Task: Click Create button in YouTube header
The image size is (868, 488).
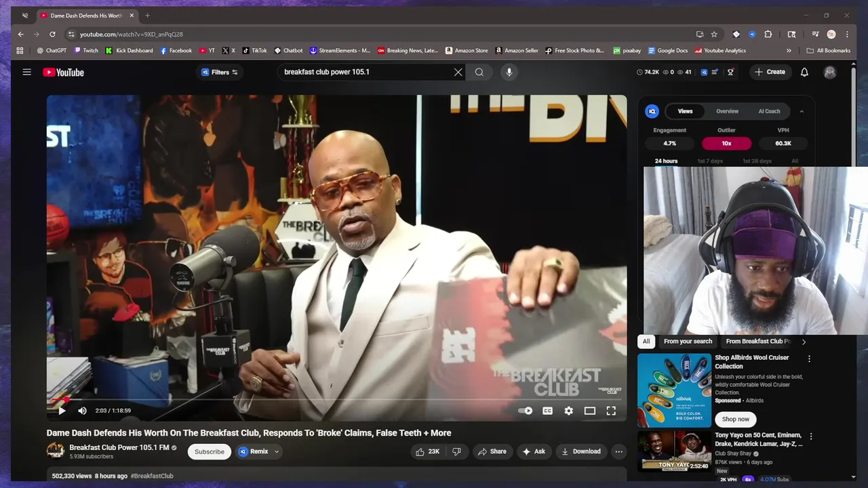Action: (770, 72)
